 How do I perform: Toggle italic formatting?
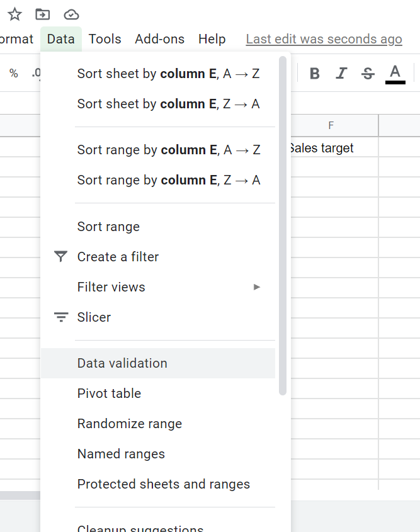coord(341,74)
